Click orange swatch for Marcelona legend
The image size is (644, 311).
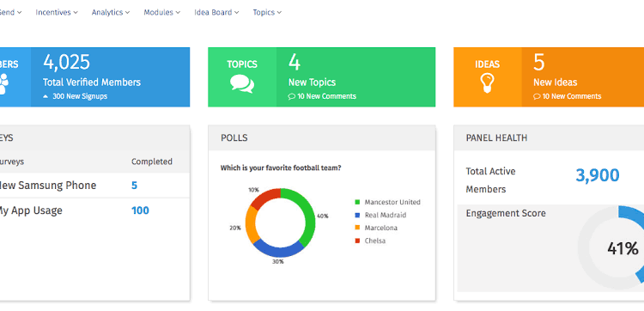click(x=357, y=228)
